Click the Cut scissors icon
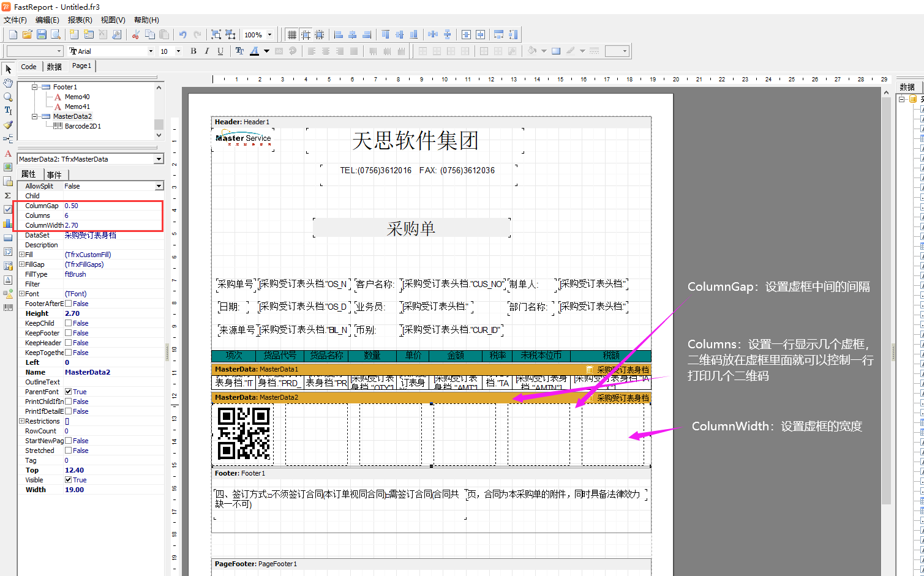The height and width of the screenshot is (576, 924). pyautogui.click(x=135, y=35)
